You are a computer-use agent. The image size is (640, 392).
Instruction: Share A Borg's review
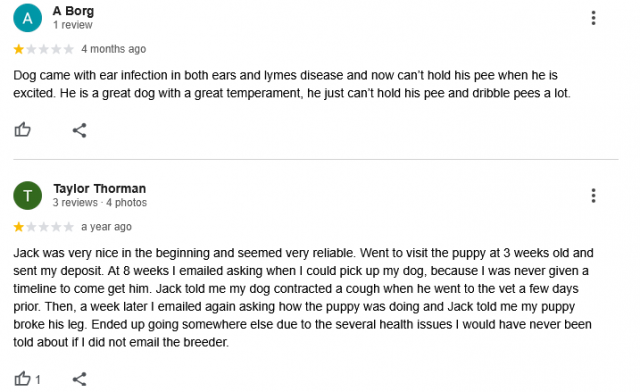coord(80,130)
